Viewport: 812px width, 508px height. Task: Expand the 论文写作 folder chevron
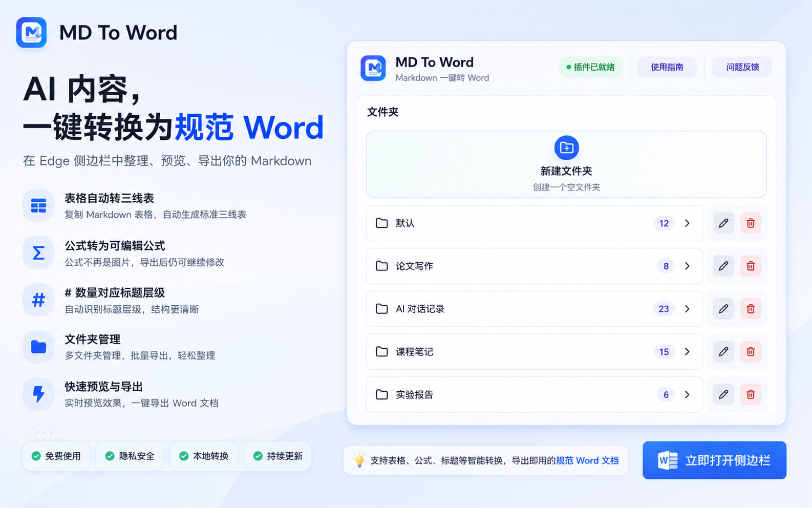click(687, 266)
